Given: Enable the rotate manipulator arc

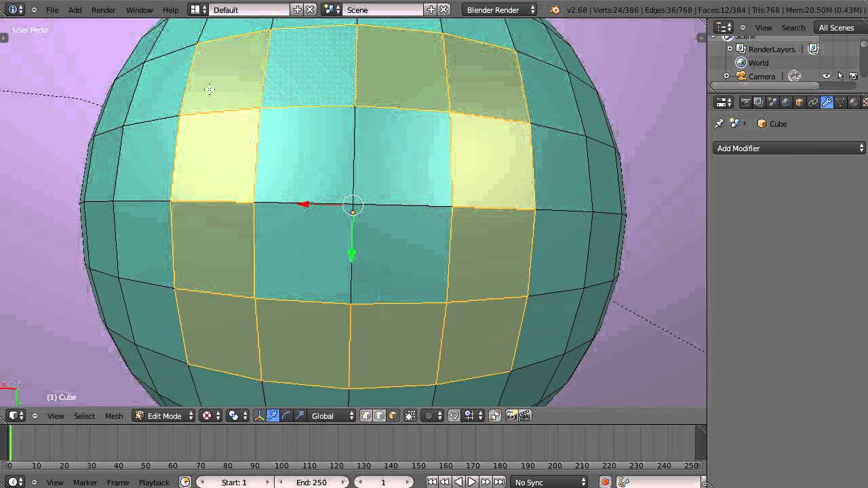Looking at the screenshot, I should pyautogui.click(x=286, y=415).
